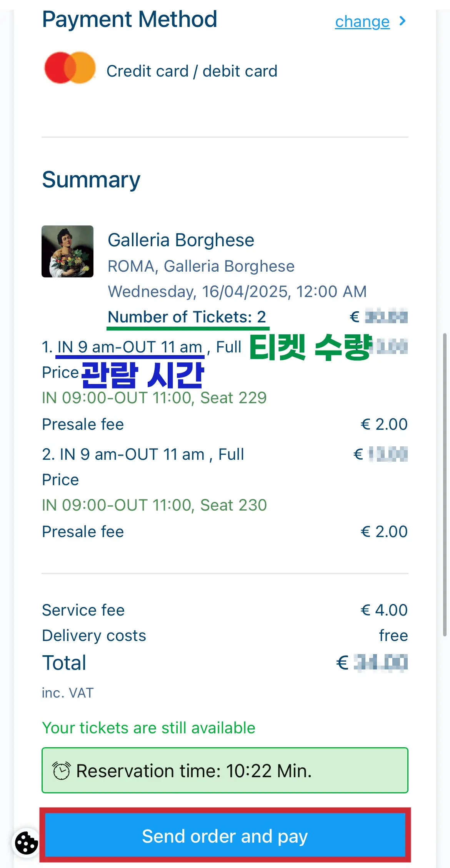Click "Your tickets are still available" message
This screenshot has height=868, width=450.
point(148,728)
